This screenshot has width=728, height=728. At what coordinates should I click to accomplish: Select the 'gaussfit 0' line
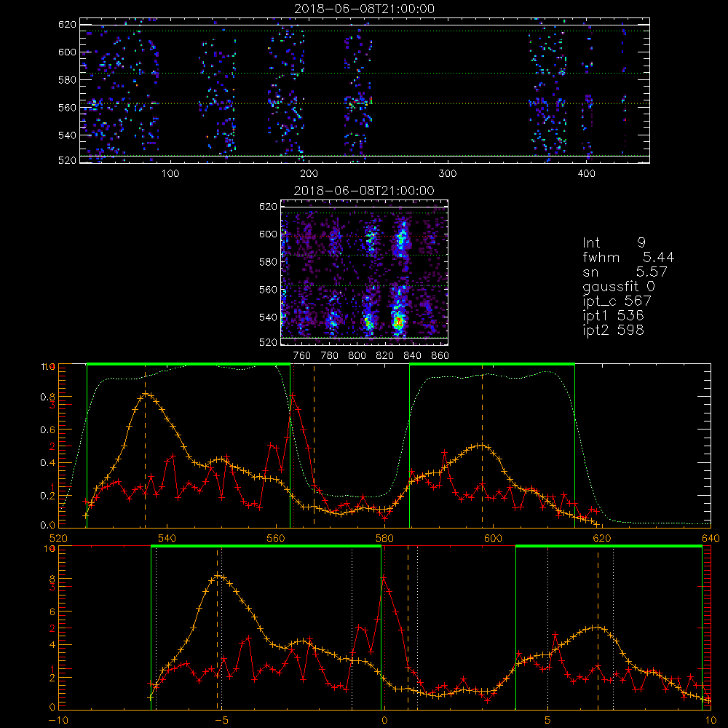click(x=618, y=286)
